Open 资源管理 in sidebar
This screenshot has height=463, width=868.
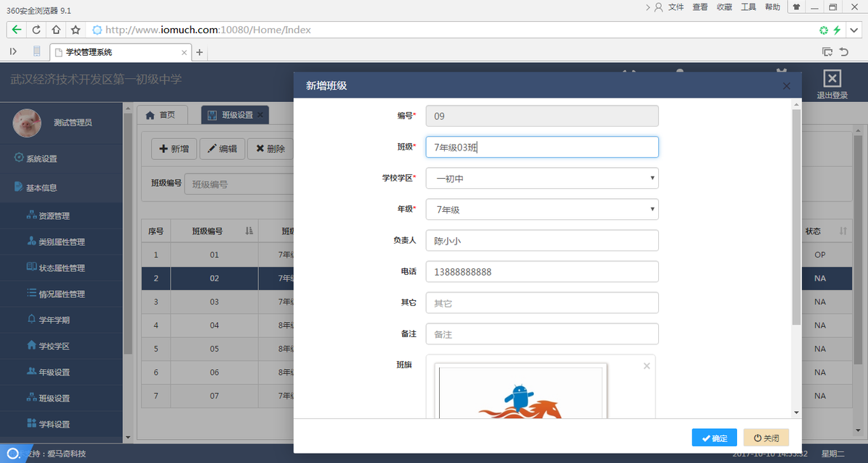(x=61, y=216)
